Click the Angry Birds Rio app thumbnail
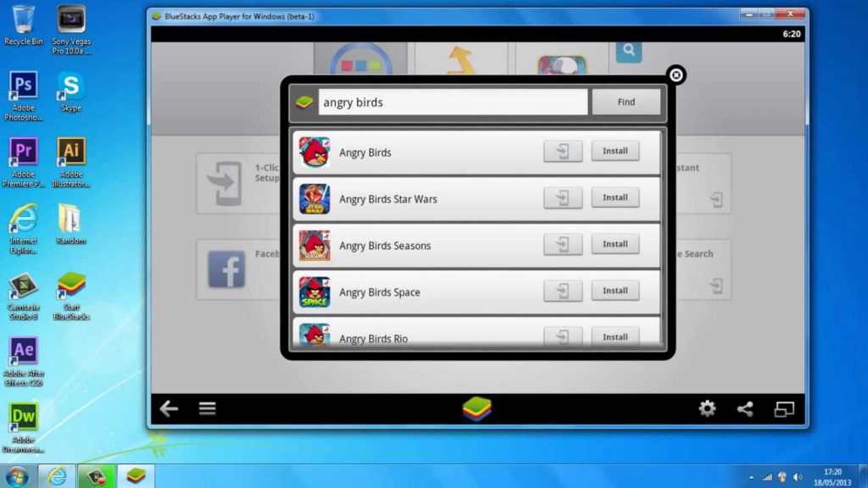The height and width of the screenshot is (488, 868). click(x=314, y=335)
